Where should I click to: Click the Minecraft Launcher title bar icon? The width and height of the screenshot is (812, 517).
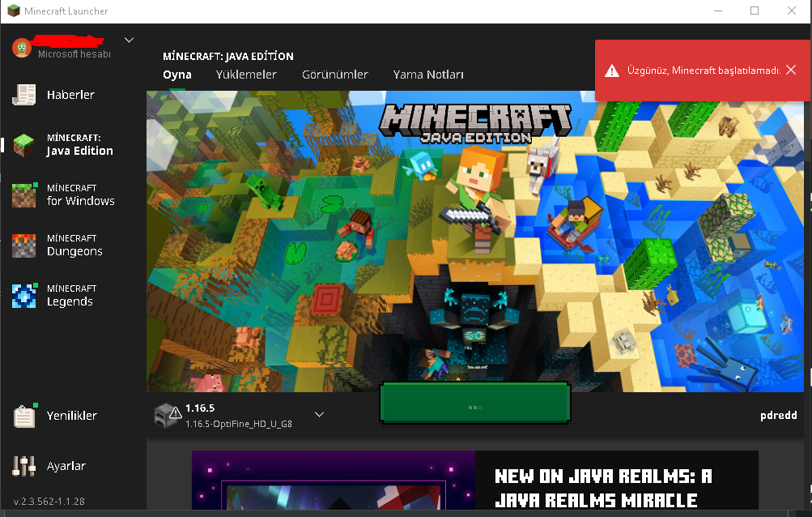(14, 11)
